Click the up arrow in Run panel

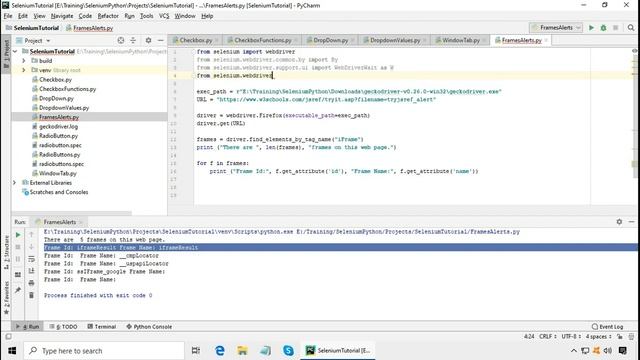tap(31, 235)
